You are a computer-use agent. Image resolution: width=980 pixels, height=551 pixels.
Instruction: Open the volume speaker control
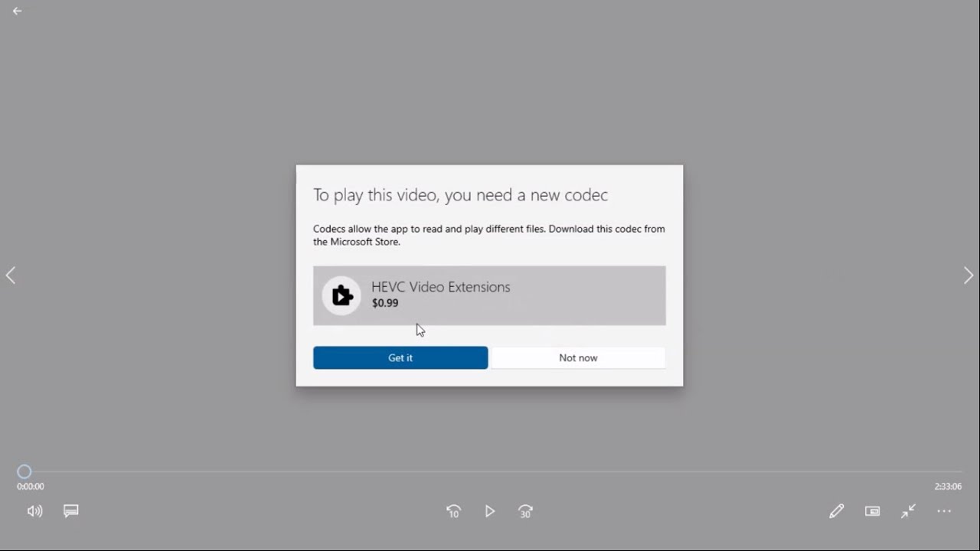[x=34, y=511]
